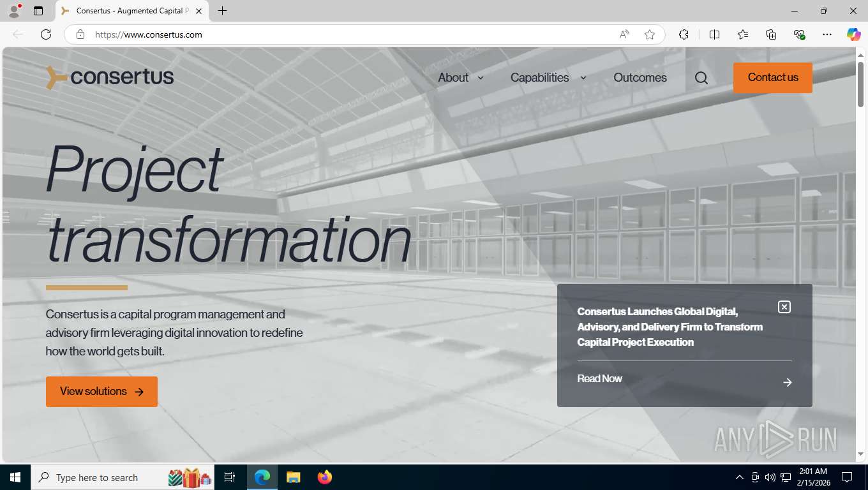
Task: Open the Windows Start menu
Action: (x=15, y=477)
